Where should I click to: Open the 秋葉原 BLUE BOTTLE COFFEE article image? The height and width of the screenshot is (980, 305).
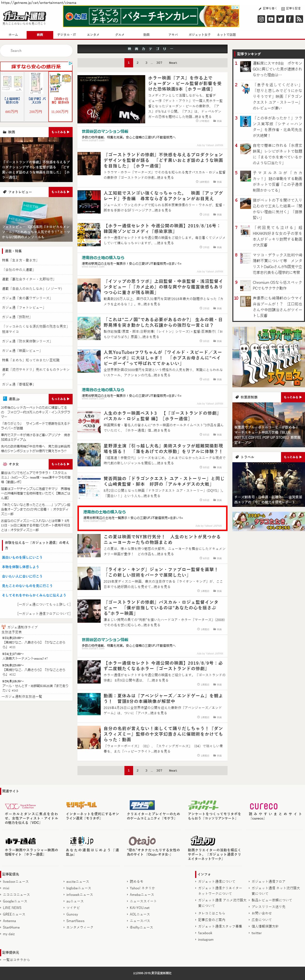[x=268, y=425]
